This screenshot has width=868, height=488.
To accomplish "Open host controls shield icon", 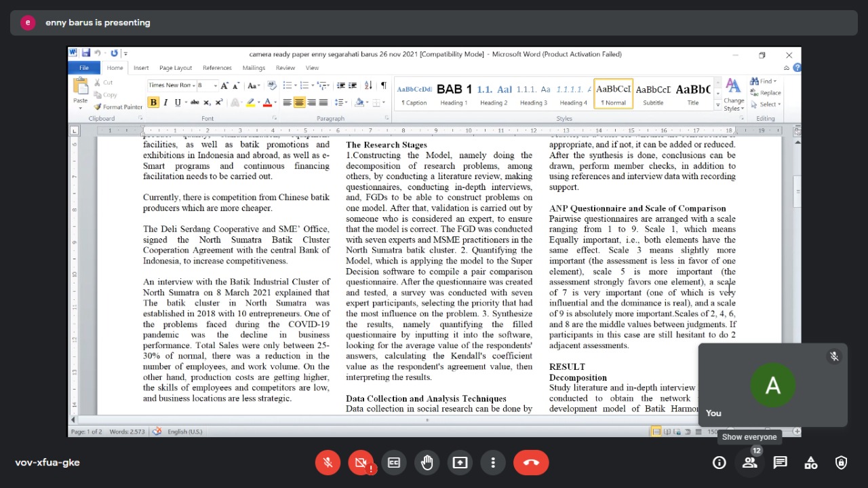I will (x=842, y=463).
